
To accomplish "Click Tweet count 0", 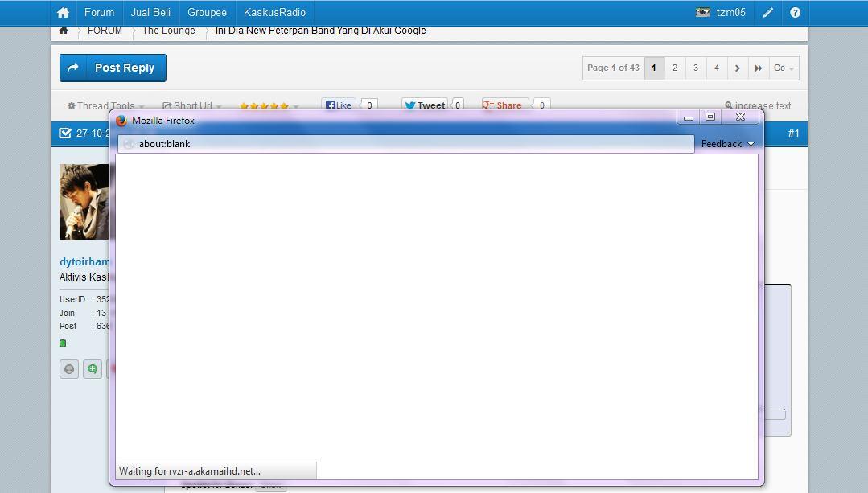I will point(458,105).
